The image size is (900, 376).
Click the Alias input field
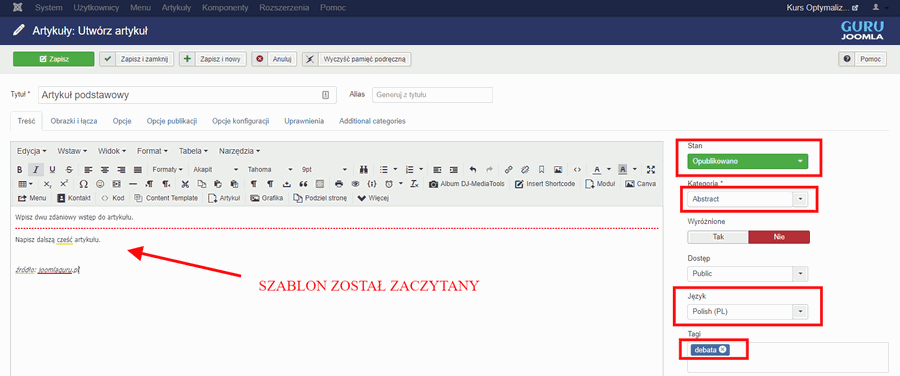click(x=432, y=95)
